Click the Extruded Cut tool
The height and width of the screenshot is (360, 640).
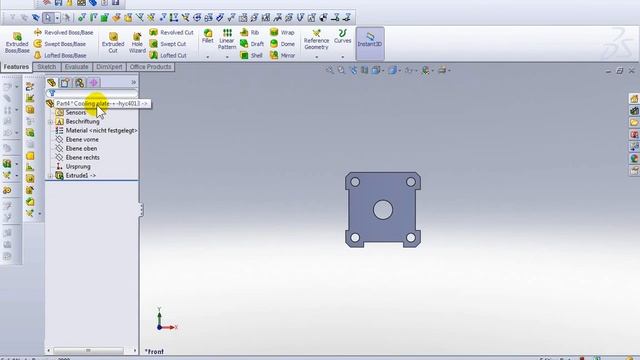[113, 43]
